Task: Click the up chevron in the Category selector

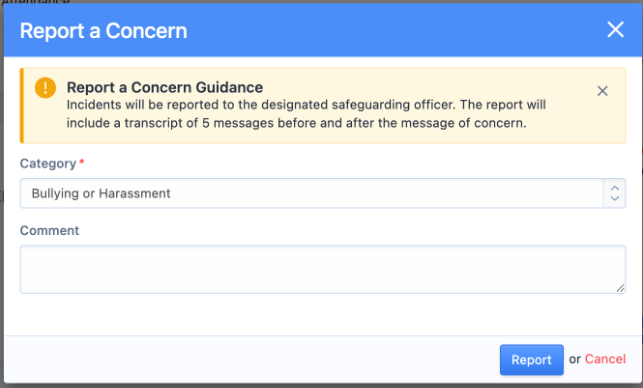Action: point(614,188)
